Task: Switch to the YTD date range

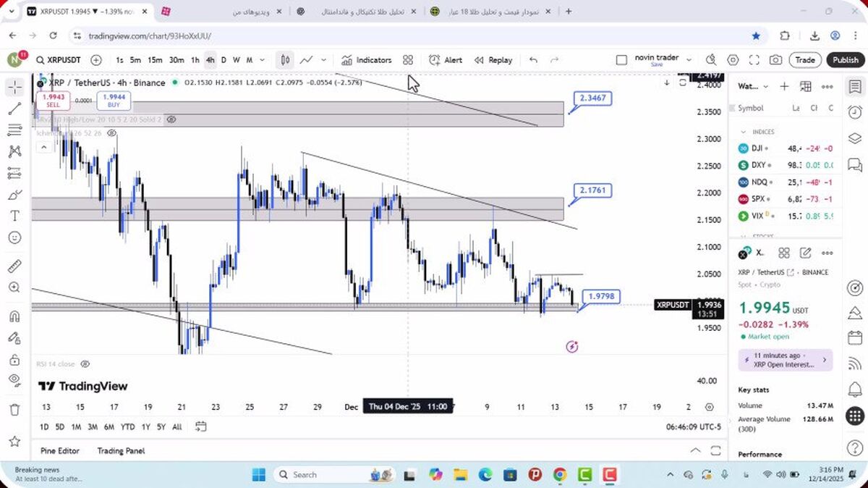Action: 127,426
